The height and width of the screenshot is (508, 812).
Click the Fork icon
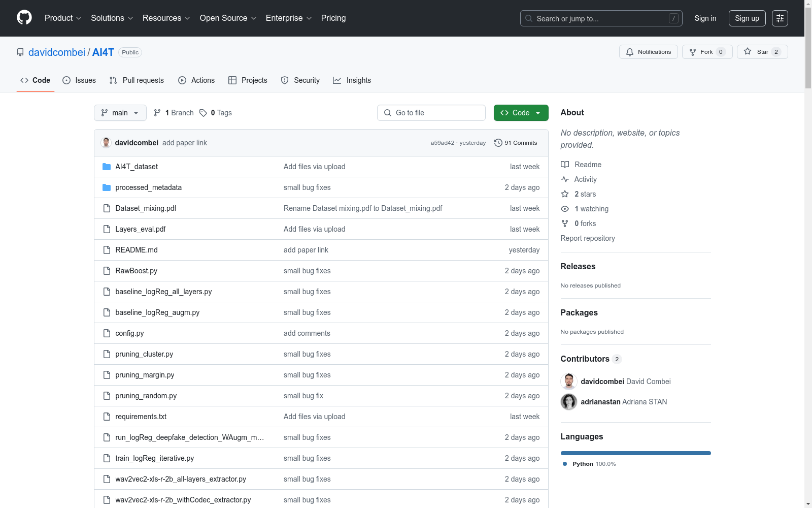coord(693,52)
